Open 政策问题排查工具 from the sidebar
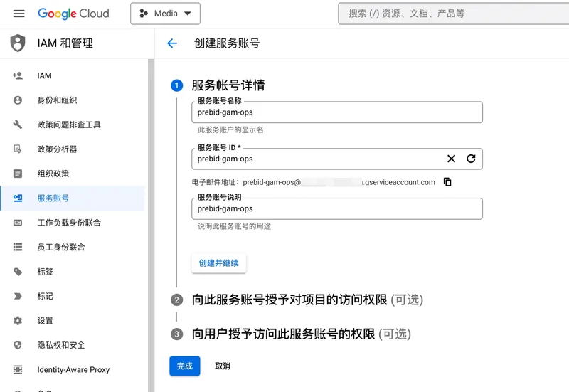The image size is (569, 392). pyautogui.click(x=68, y=125)
